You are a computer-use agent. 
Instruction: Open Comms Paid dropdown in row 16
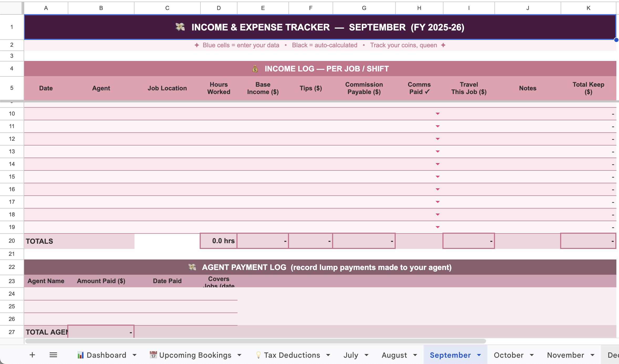point(438,189)
